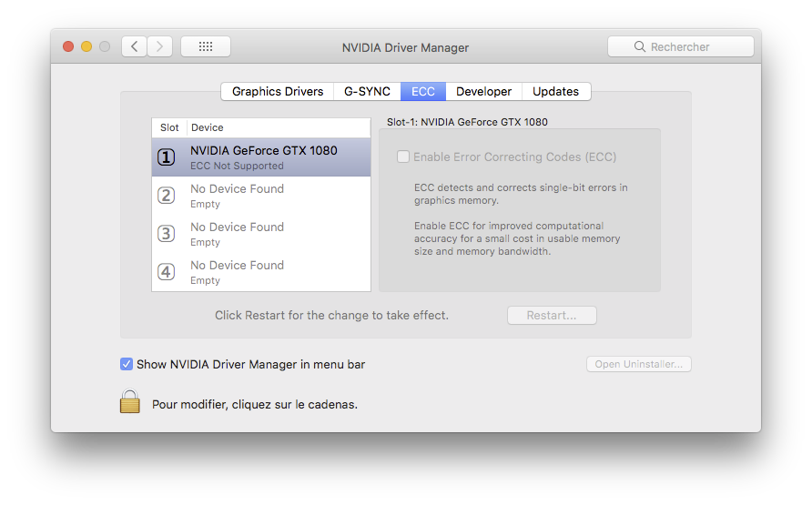Click the Open Uninstaller... button
This screenshot has height=505, width=812.
pyautogui.click(x=639, y=364)
